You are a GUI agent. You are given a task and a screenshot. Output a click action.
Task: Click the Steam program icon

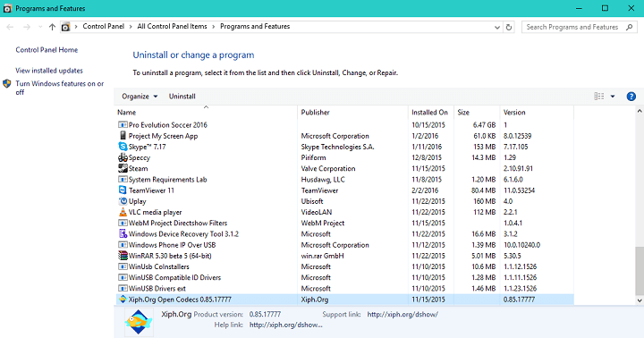(123, 168)
